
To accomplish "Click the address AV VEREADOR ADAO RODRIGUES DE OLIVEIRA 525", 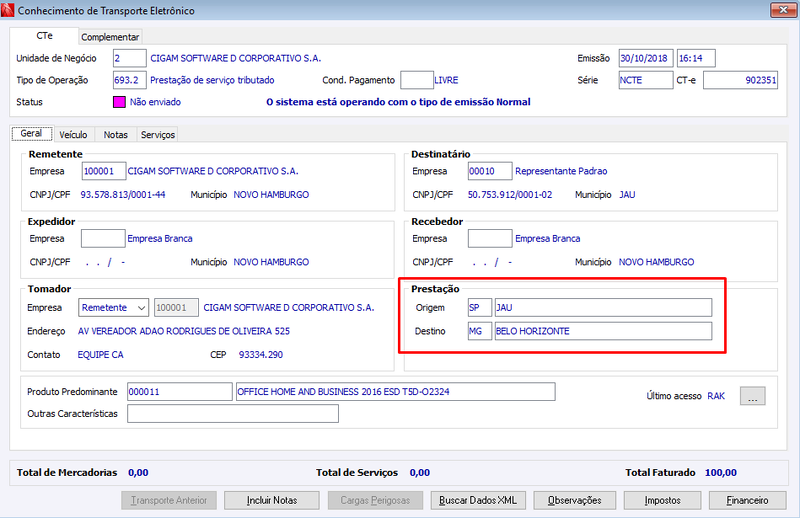I will (x=184, y=331).
